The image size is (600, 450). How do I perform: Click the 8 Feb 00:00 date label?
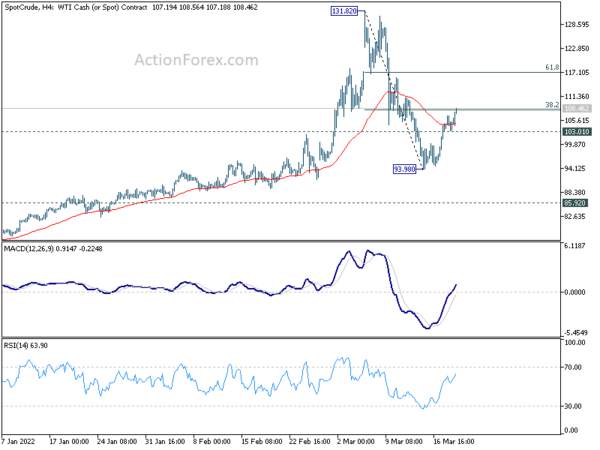pos(212,442)
